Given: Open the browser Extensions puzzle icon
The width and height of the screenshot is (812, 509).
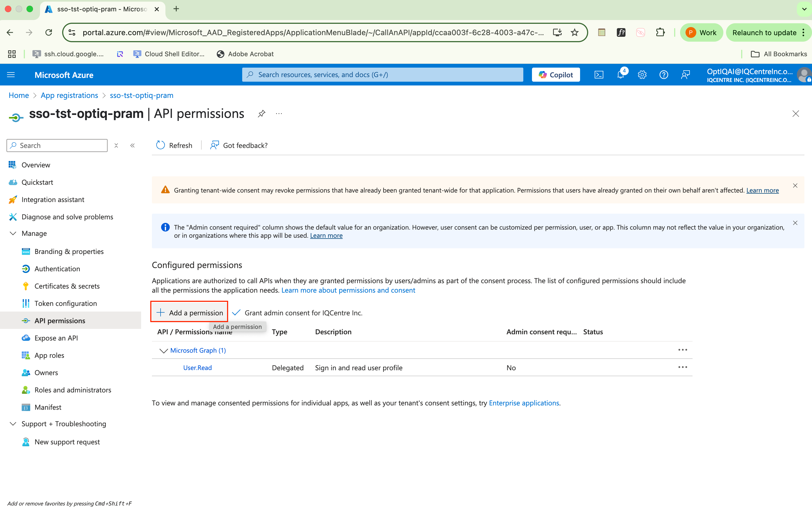Looking at the screenshot, I should click(660, 32).
